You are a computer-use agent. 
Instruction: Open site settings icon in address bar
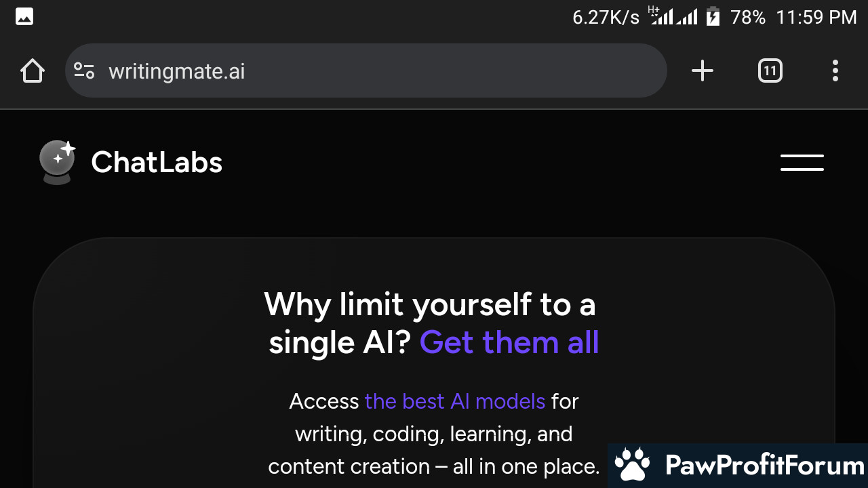pos(84,70)
